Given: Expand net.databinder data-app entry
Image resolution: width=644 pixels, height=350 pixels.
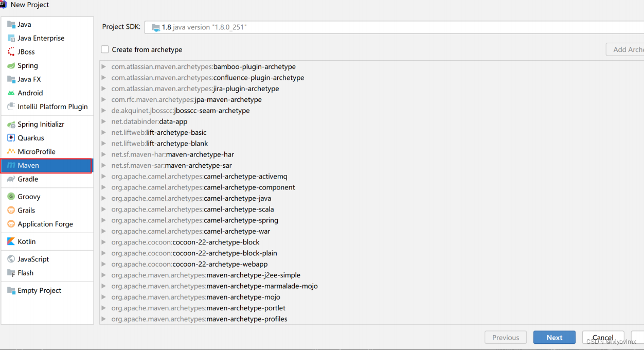Looking at the screenshot, I should [104, 121].
